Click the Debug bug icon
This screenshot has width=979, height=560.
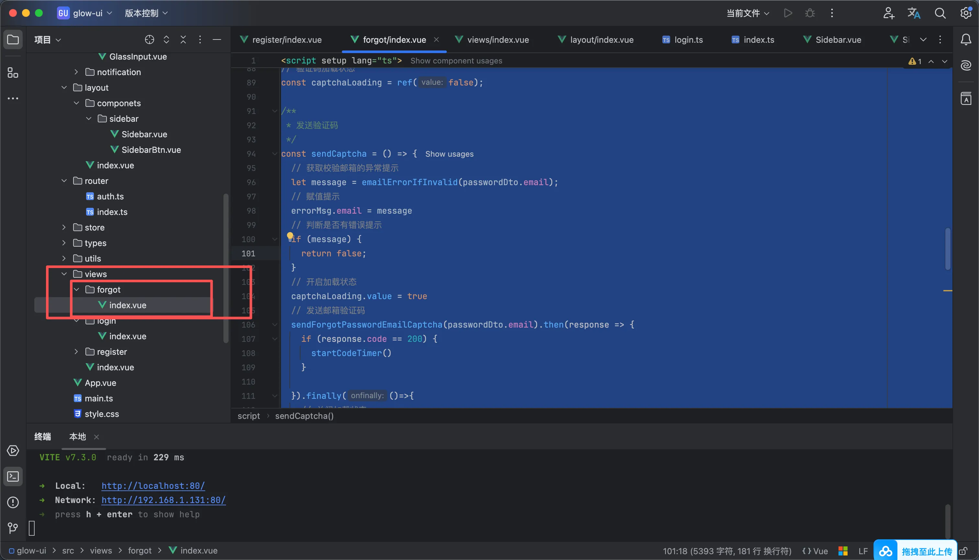810,13
